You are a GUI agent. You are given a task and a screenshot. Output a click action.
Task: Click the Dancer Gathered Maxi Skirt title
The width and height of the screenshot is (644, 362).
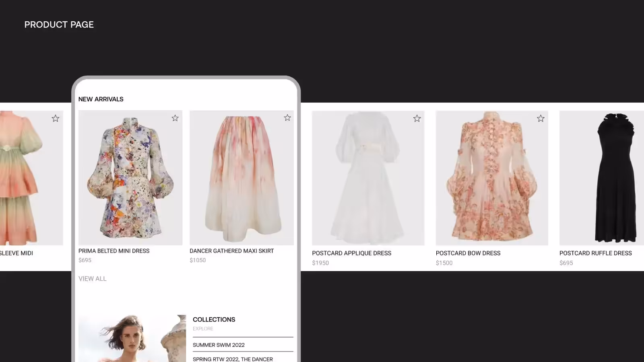click(231, 251)
